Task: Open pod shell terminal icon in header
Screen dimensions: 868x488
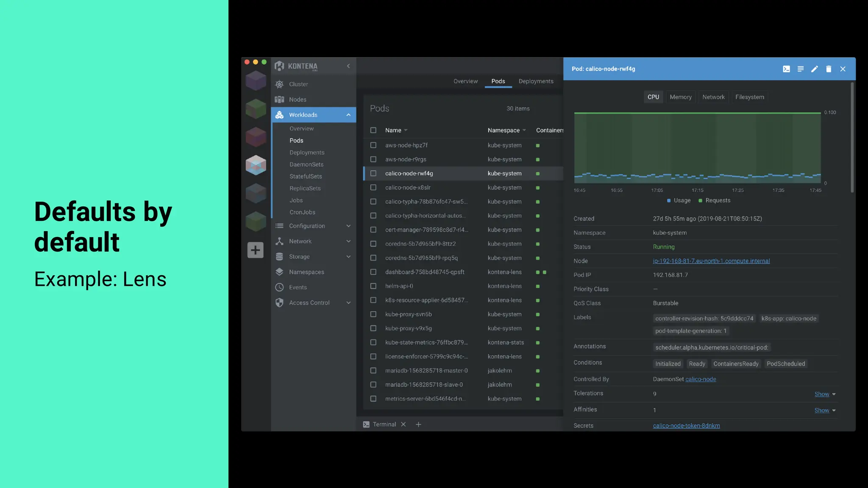Action: click(x=786, y=69)
